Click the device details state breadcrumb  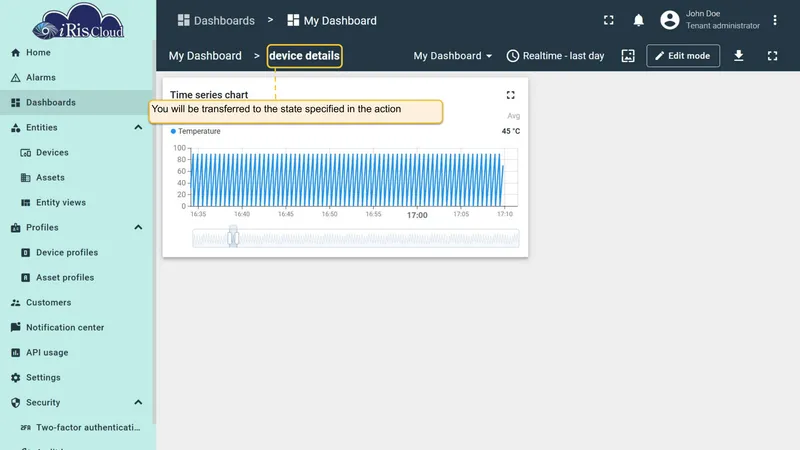click(305, 56)
